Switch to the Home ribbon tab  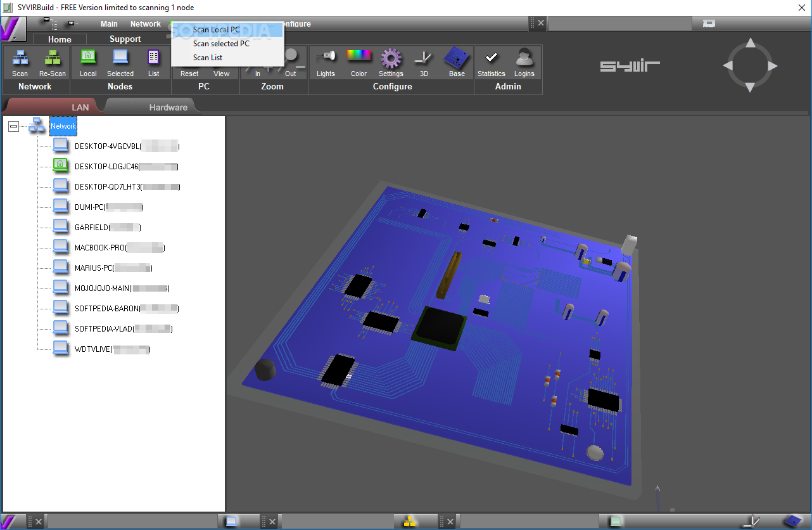point(60,39)
